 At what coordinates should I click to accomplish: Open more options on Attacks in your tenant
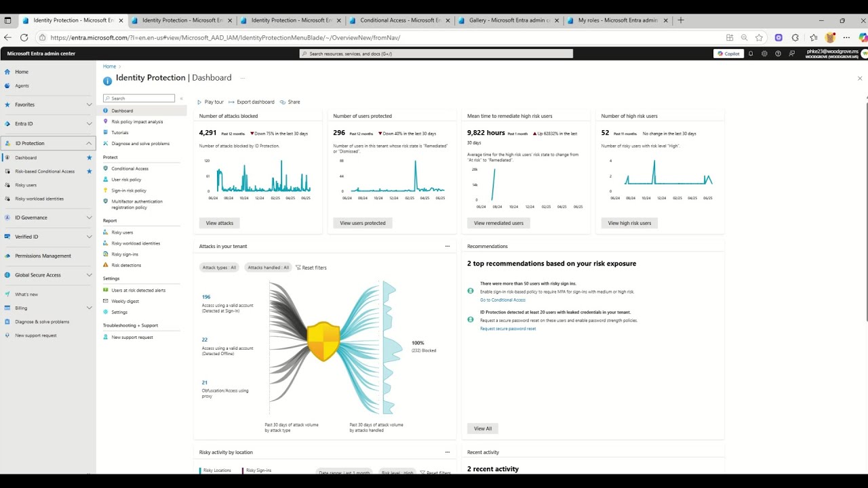(447, 247)
